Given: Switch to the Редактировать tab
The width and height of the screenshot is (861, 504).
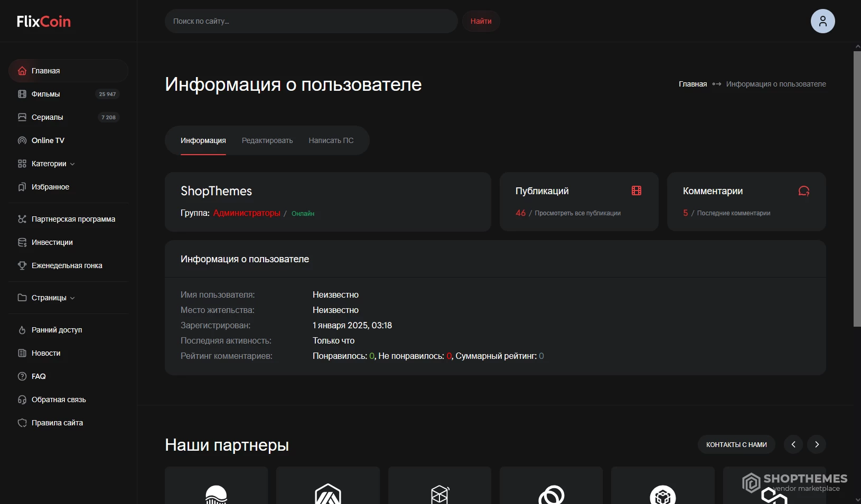Looking at the screenshot, I should [267, 140].
